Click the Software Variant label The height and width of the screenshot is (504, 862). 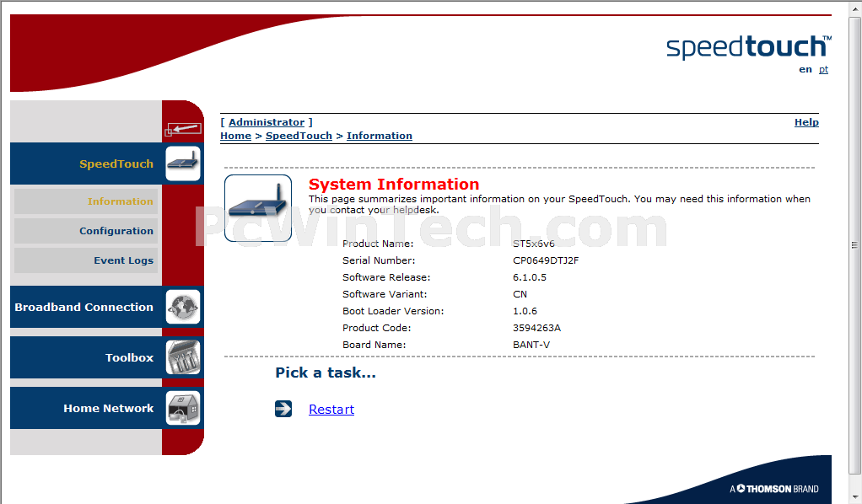(385, 295)
